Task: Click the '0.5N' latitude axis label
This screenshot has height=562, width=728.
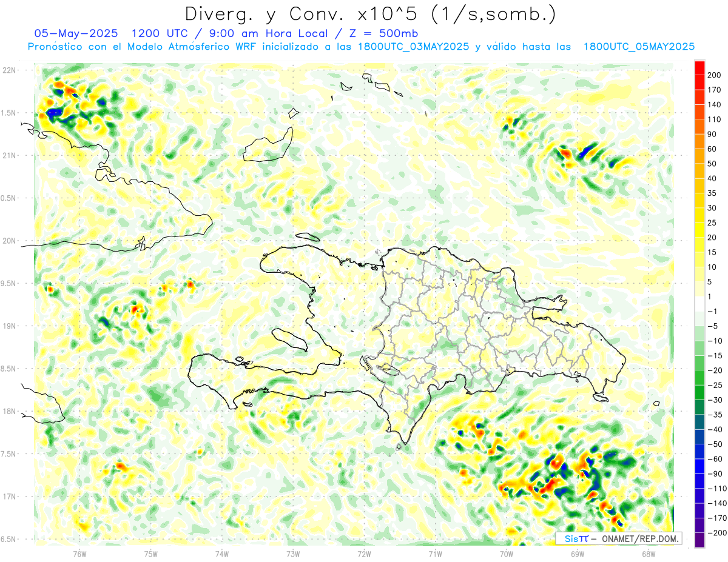Action: click(x=8, y=198)
